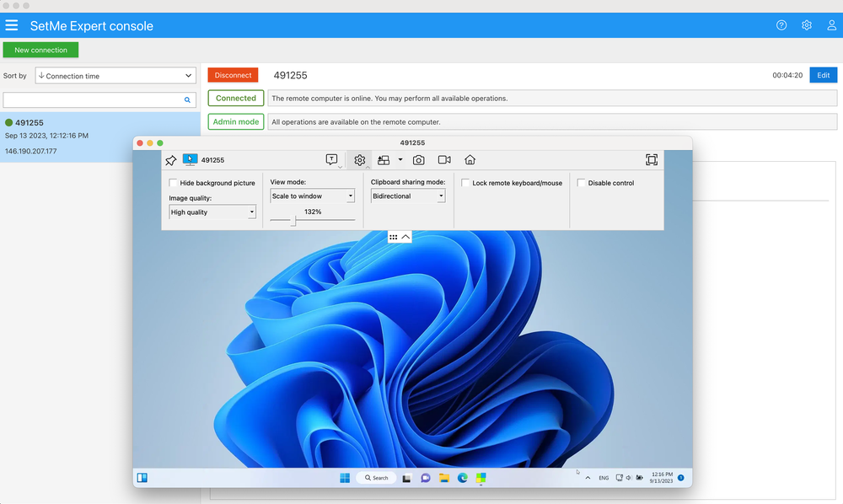Viewport: 843px width, 504px height.
Task: Open the SetMe hamburger menu
Action: tap(12, 25)
